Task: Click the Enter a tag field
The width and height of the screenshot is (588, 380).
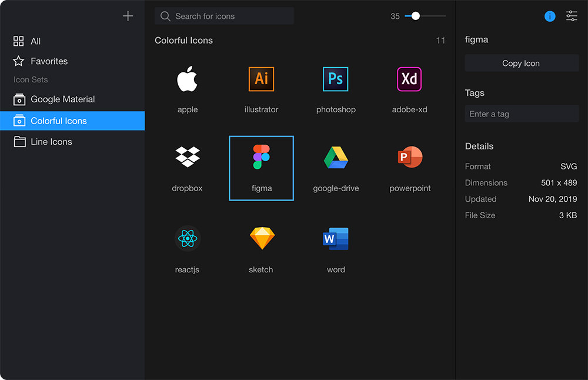Action: (x=522, y=114)
